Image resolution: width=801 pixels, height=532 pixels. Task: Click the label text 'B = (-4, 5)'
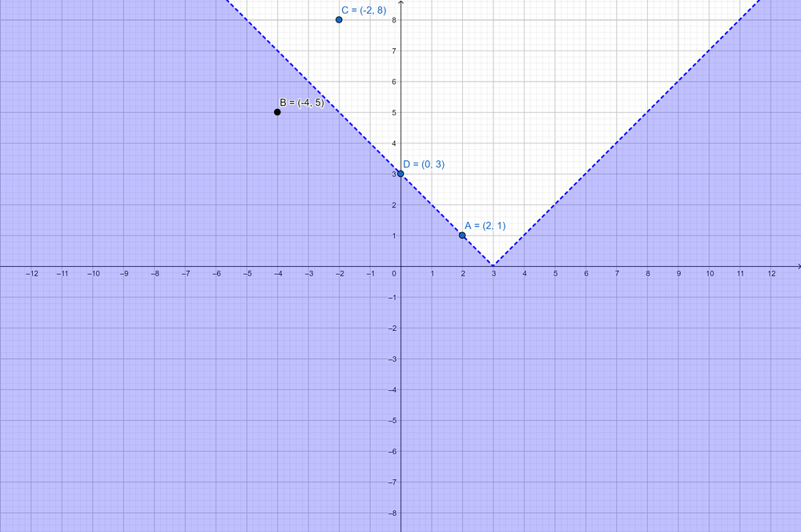[x=301, y=103]
